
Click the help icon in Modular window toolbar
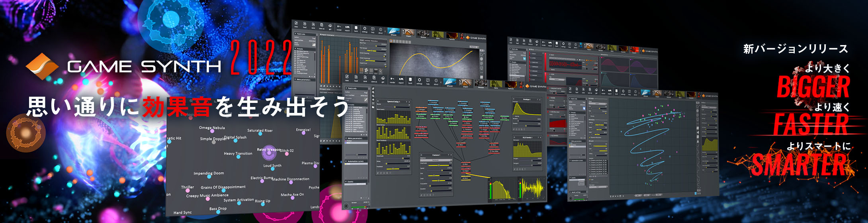pos(428,80)
